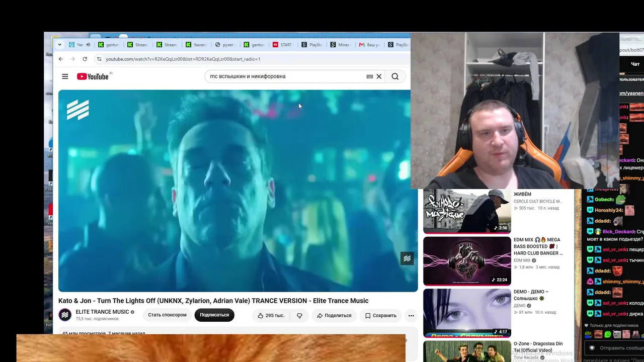Viewport: 644px width, 362px height.
Task: Click the search field with 'mc вспышкин и никифоровна'
Action: [287, 76]
